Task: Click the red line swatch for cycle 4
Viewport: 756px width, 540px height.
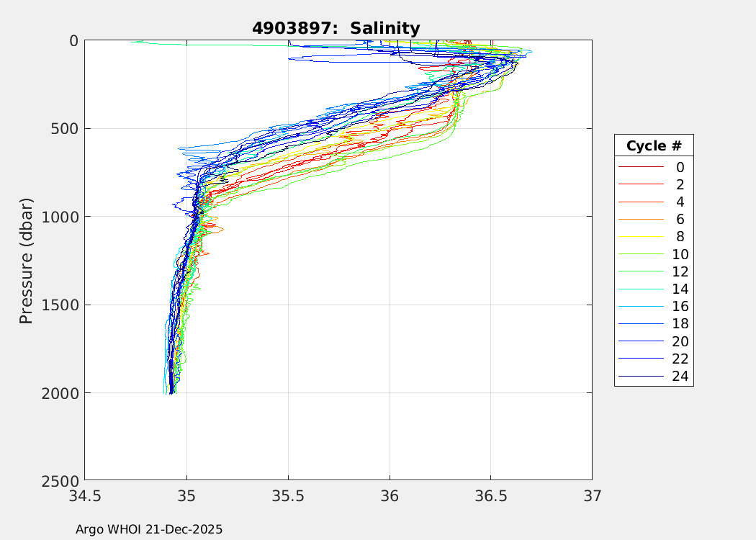Action: coord(640,202)
